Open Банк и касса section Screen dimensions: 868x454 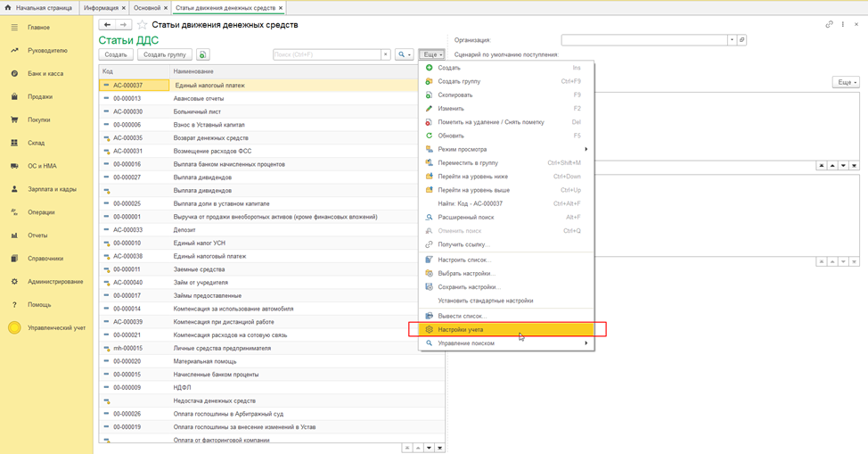(45, 74)
